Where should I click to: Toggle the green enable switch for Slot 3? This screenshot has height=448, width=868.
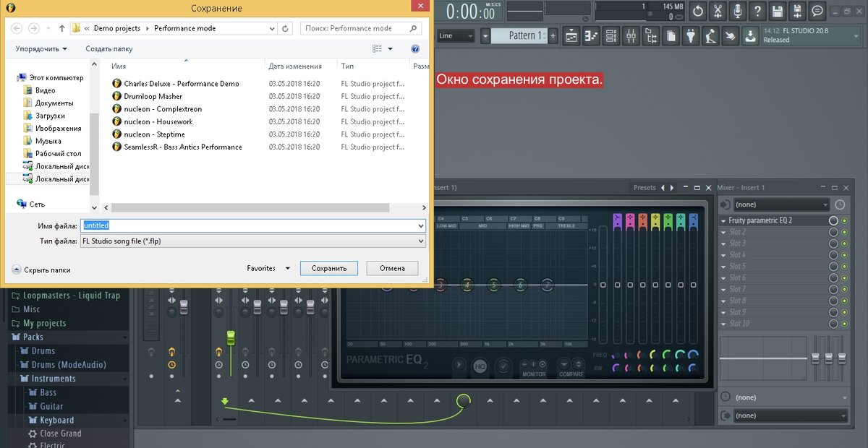(x=844, y=244)
